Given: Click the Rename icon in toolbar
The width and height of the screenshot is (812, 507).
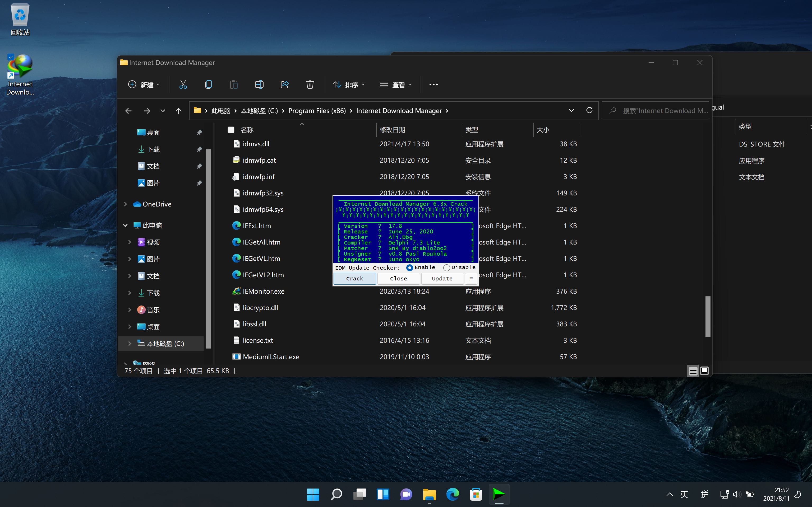Looking at the screenshot, I should tap(259, 84).
